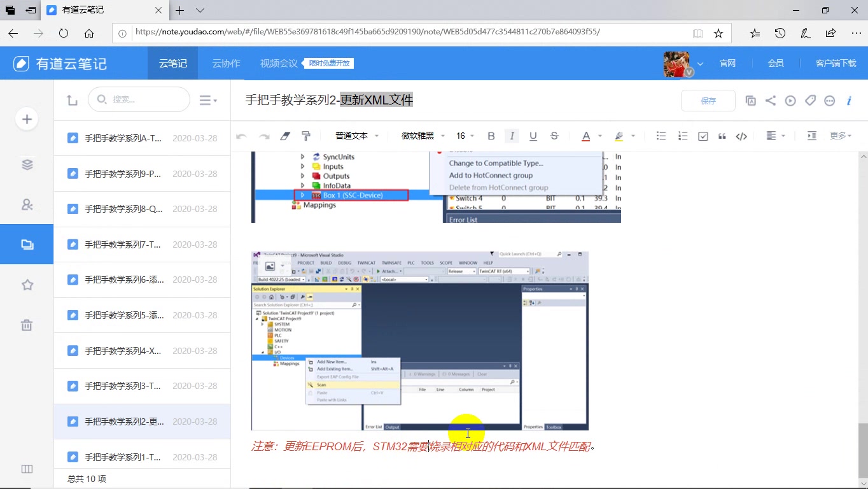Open a new browser tab
Image resolution: width=868 pixels, height=489 pixels.
(x=180, y=10)
